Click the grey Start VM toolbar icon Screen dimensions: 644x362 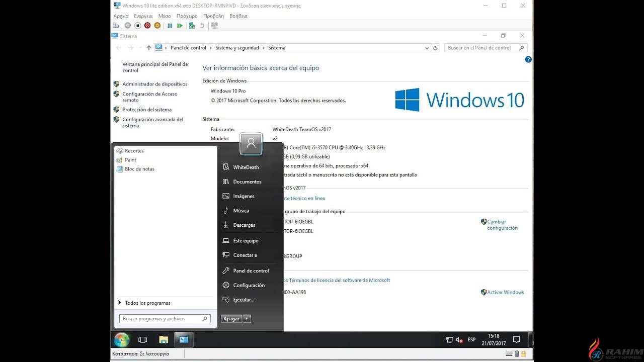pos(127,26)
